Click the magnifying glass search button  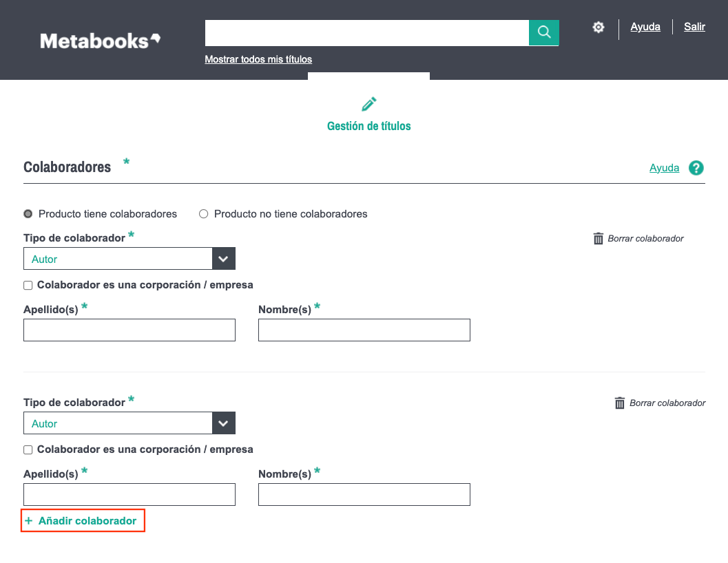click(x=543, y=32)
